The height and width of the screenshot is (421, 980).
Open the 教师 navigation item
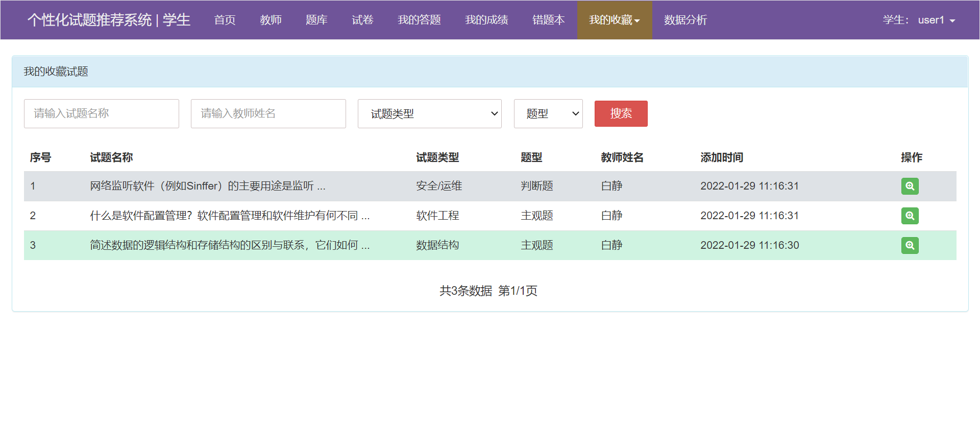pos(271,20)
